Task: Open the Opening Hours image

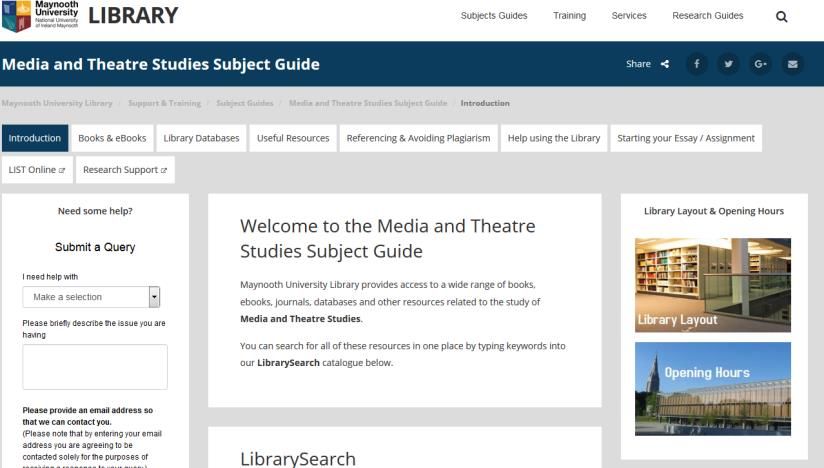Action: [713, 389]
